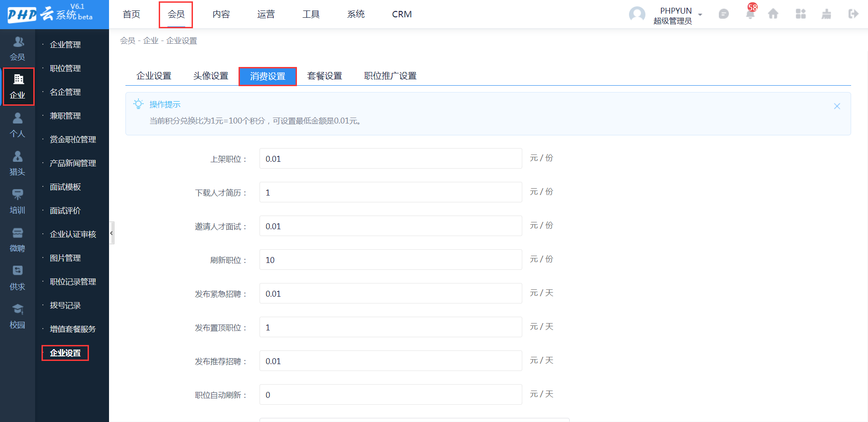Switch to the 职位推广设置 tab
Screen dimensions: 868x422
[x=390, y=76]
